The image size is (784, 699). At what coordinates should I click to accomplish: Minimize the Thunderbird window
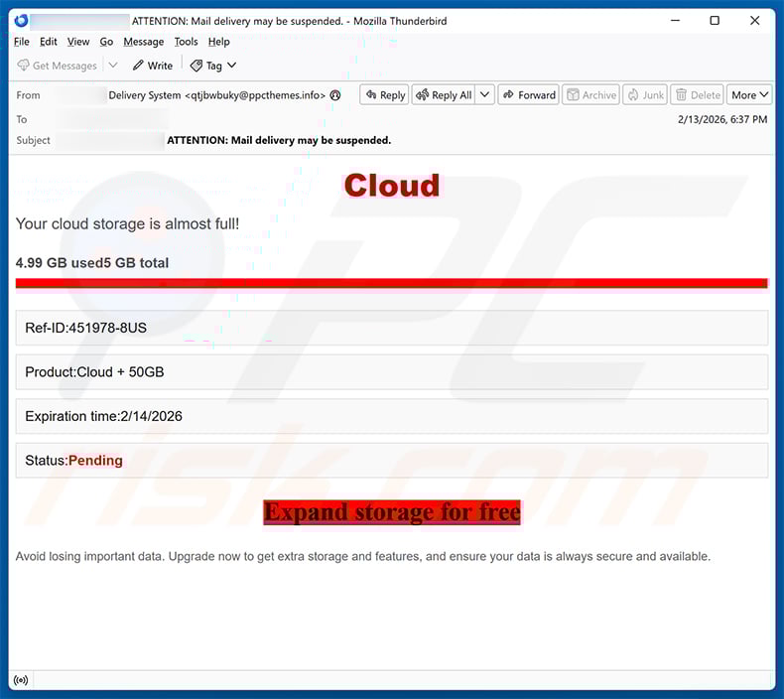[675, 21]
